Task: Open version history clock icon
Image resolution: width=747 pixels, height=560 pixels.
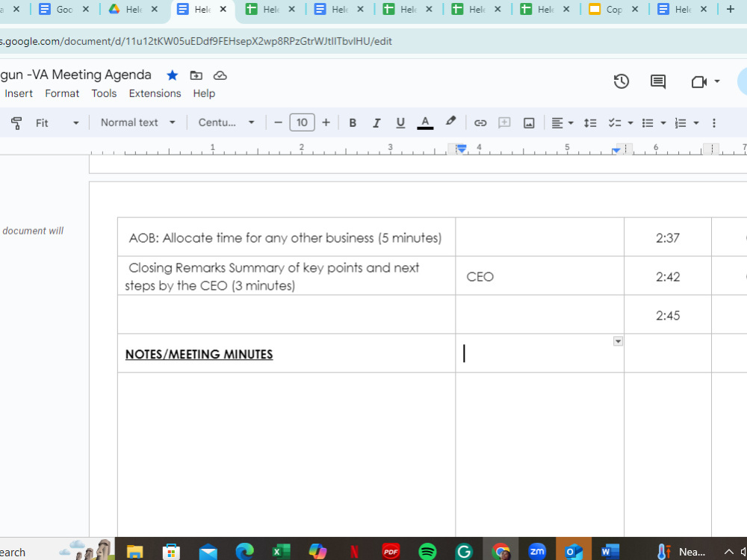Action: [x=622, y=81]
